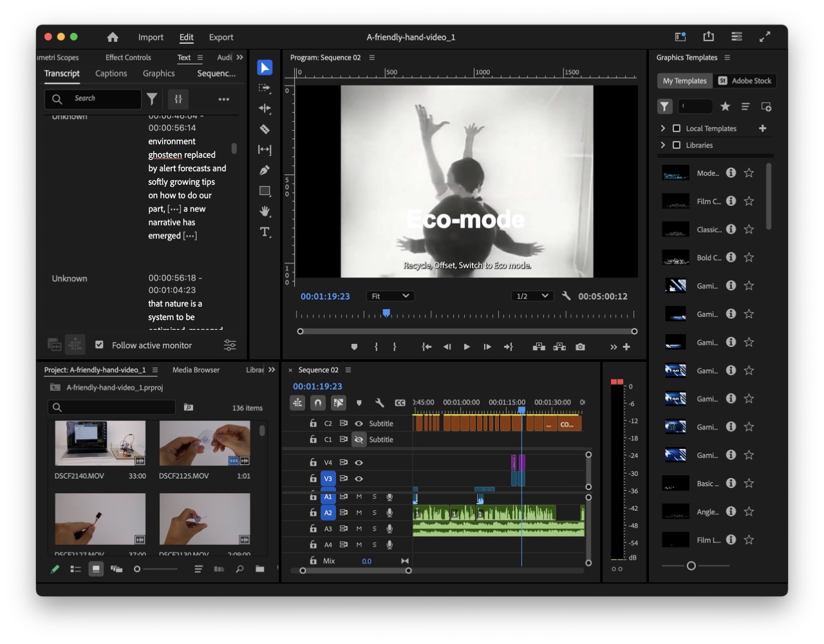Click the project thumbnail zoom slider
Screen dimensions: 824x644
coord(137,569)
